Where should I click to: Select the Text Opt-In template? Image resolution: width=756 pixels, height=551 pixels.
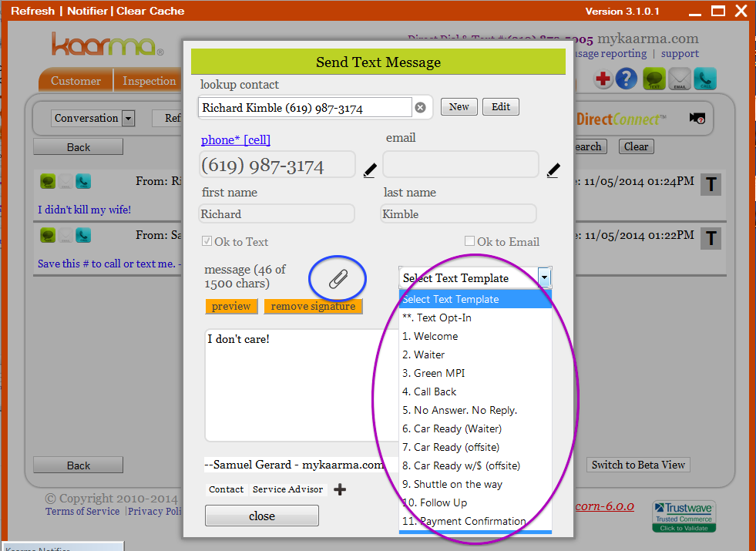click(x=475, y=317)
